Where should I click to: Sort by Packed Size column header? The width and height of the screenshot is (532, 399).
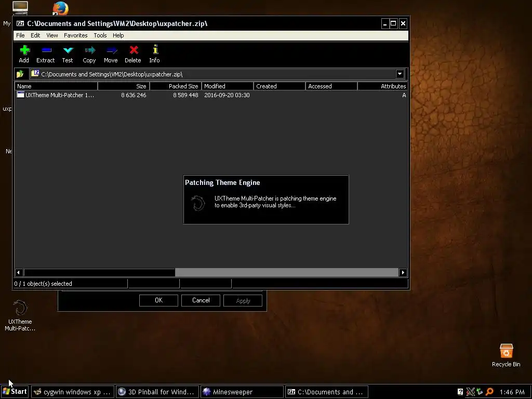[x=176, y=86]
